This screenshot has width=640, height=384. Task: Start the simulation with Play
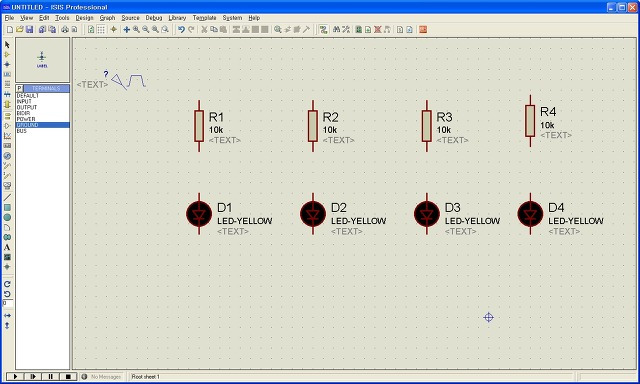[15, 376]
